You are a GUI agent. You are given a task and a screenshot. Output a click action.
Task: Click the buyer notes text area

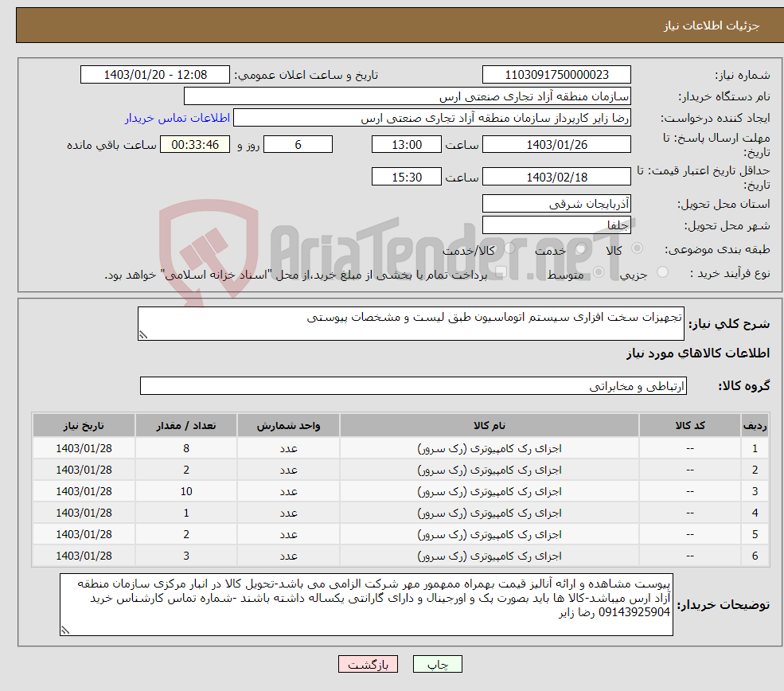(x=366, y=604)
